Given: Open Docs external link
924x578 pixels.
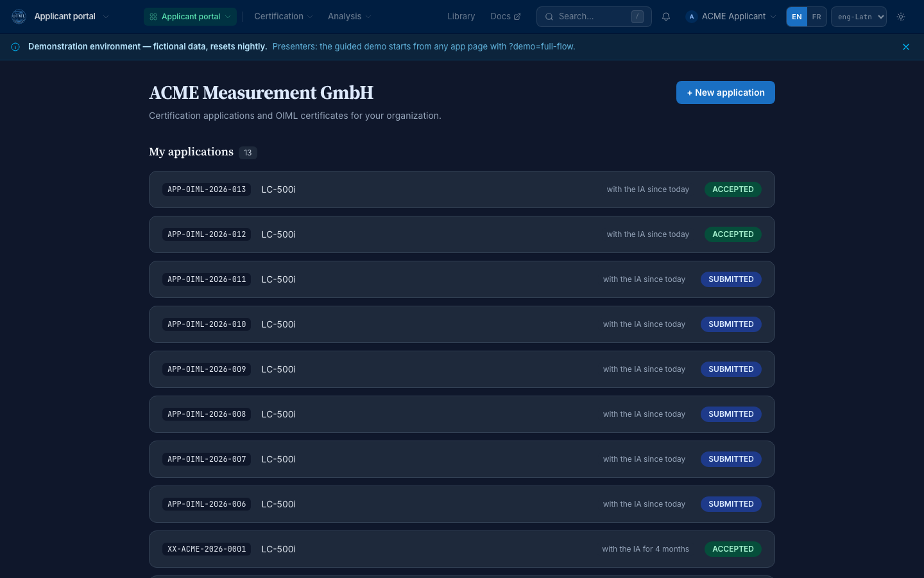Looking at the screenshot, I should (x=506, y=17).
